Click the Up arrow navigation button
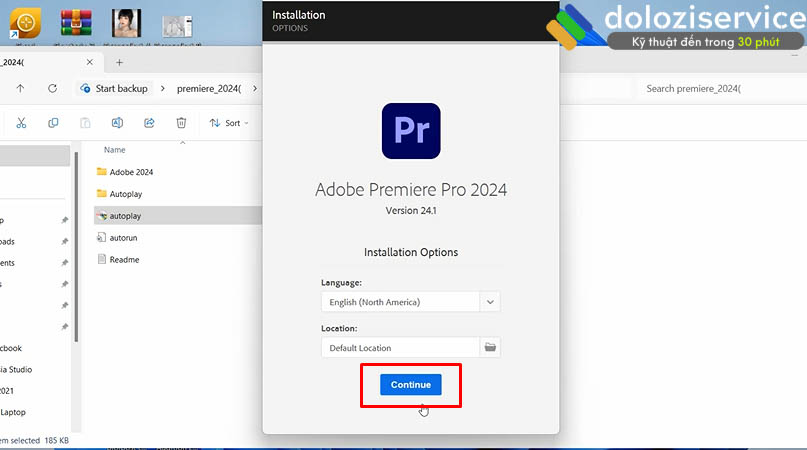The height and width of the screenshot is (450, 807). (x=21, y=88)
